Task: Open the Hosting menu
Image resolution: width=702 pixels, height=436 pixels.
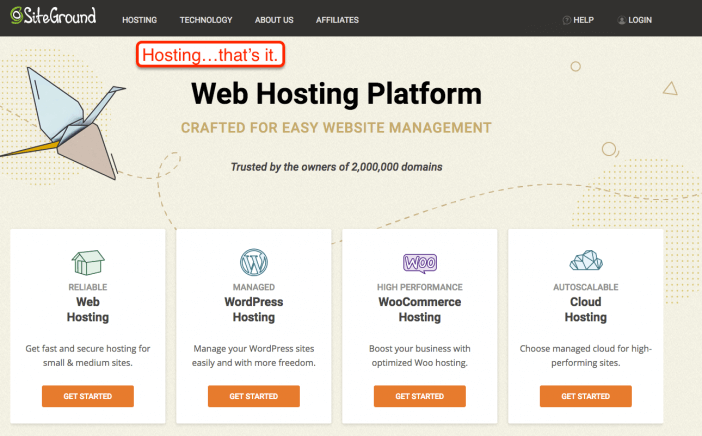Action: tap(140, 20)
